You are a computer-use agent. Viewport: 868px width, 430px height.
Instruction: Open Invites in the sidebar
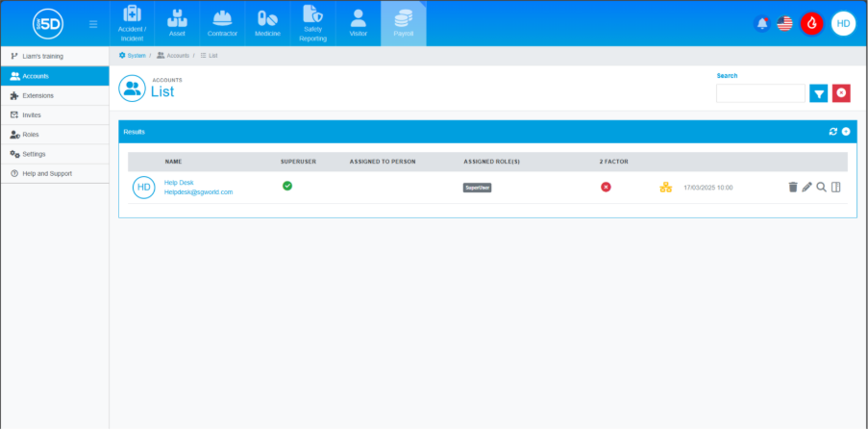(55, 114)
